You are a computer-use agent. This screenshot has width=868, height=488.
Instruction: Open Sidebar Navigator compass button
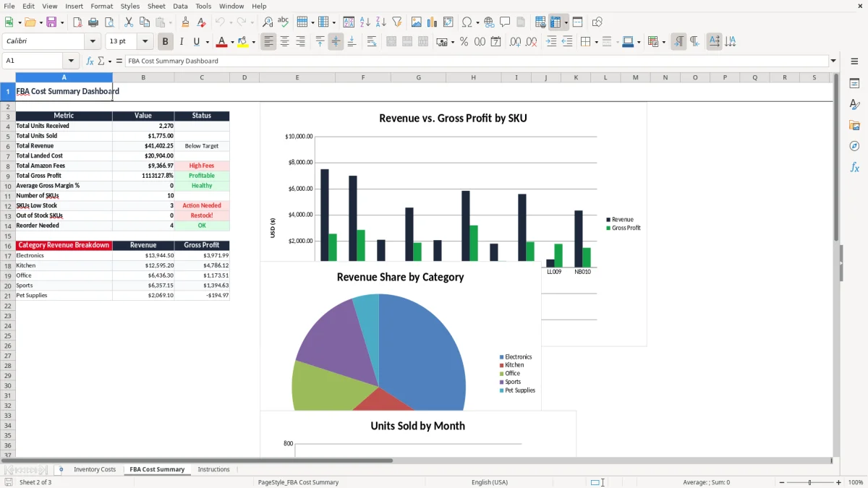click(x=854, y=146)
